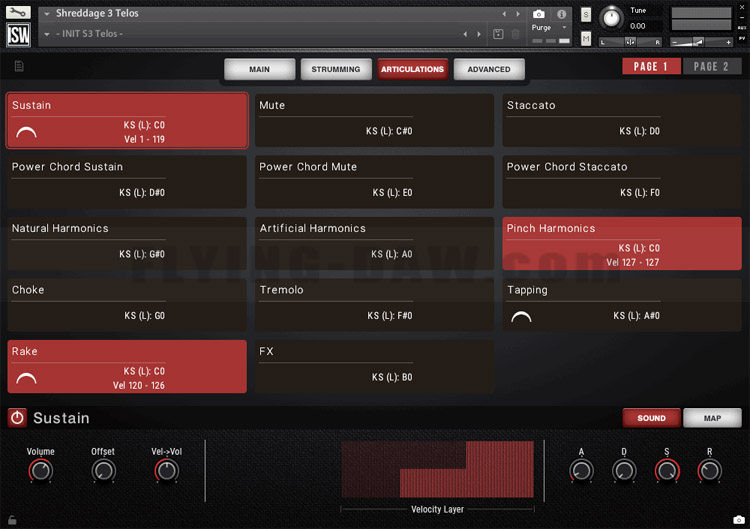Click the Tune value 0.00
The image size is (750, 529).
coord(637,26)
